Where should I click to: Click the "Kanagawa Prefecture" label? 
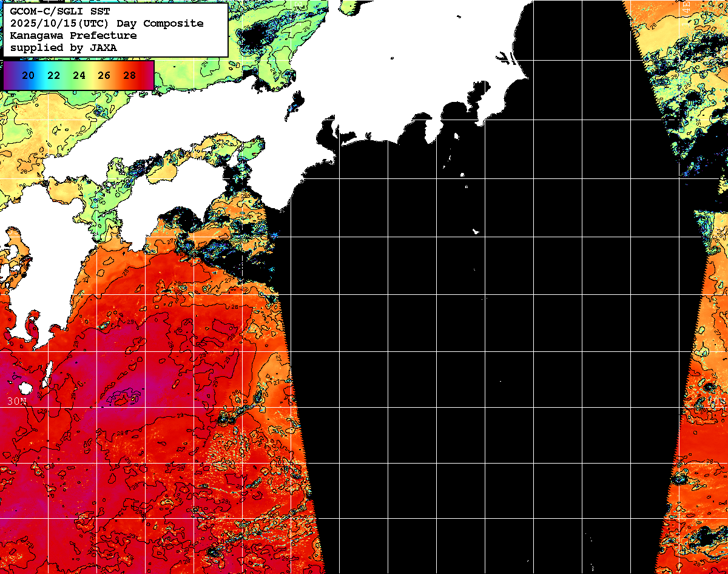tap(73, 36)
